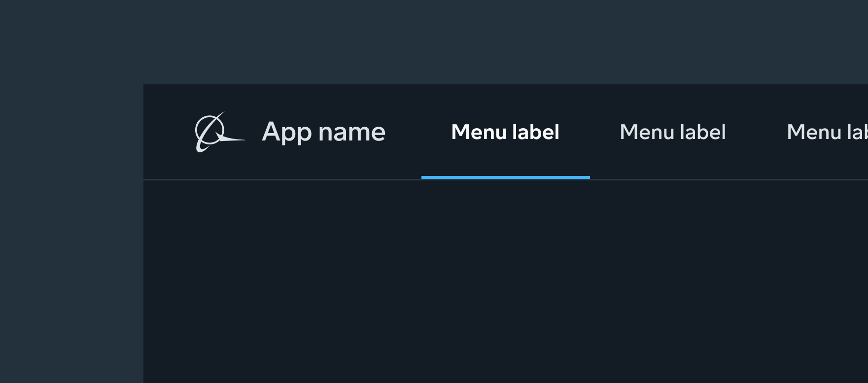Screen dimensions: 868x383
Task: Open the cut-off third 'Menu label' tab
Action: tap(827, 132)
